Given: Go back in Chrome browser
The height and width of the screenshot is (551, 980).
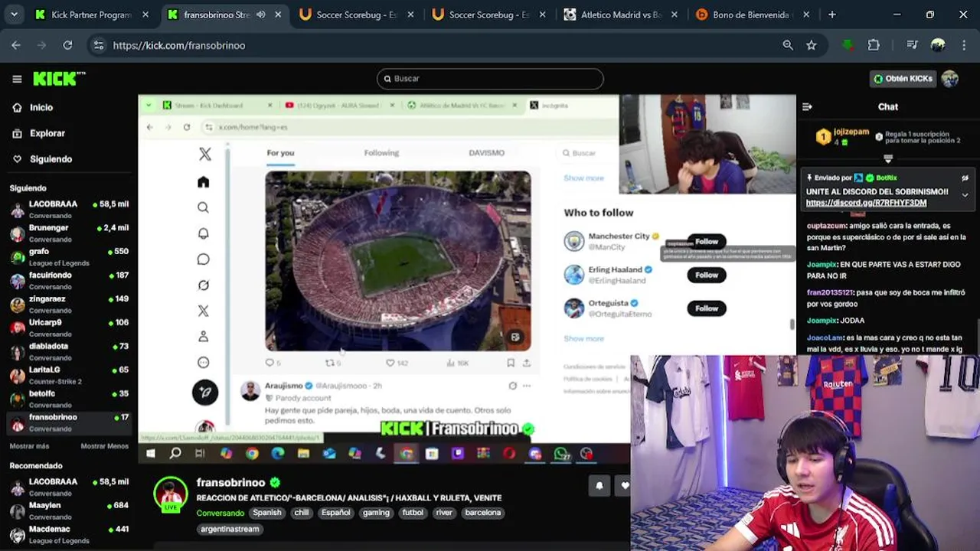Looking at the screenshot, I should click(x=16, y=45).
